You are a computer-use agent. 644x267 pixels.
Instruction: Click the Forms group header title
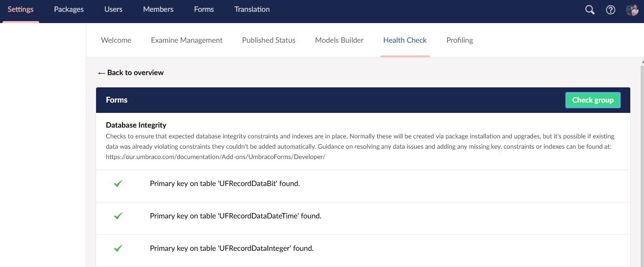117,100
